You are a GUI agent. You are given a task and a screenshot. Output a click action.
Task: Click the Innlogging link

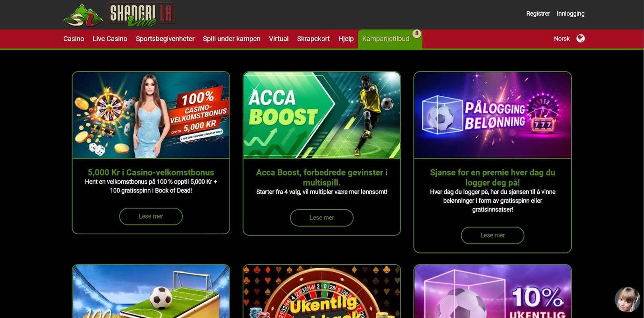point(570,14)
